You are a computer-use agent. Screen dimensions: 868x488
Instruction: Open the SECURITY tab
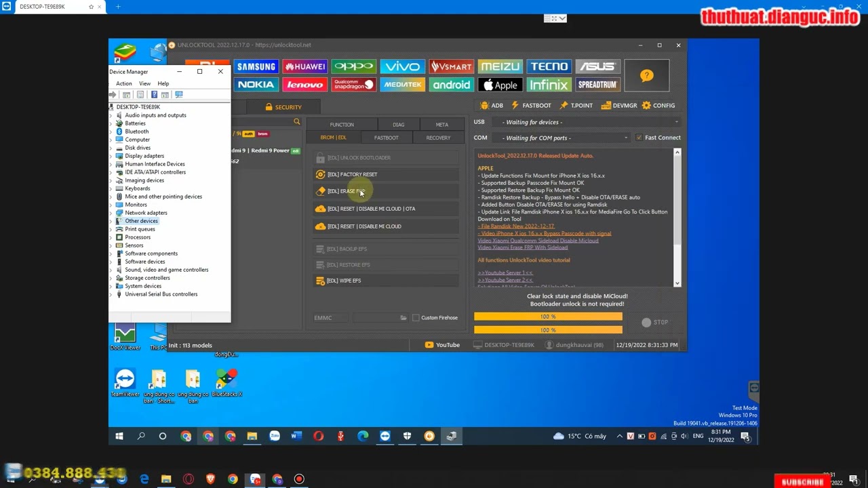click(x=284, y=107)
